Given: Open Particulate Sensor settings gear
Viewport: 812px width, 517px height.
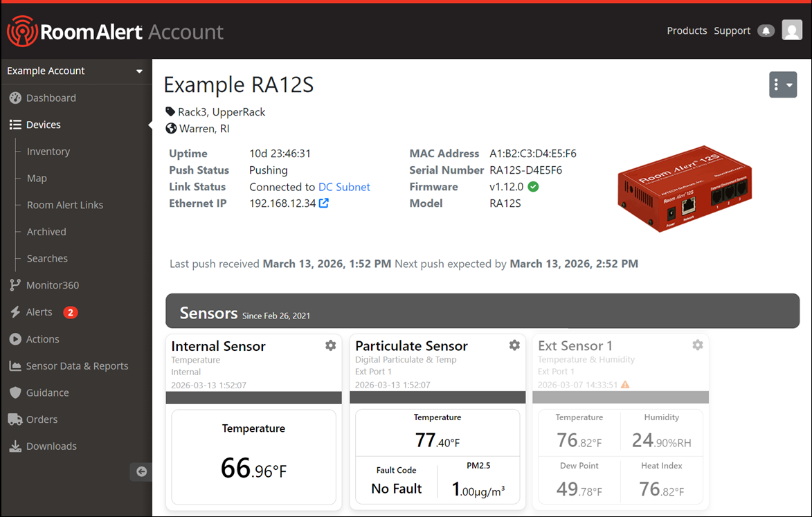Looking at the screenshot, I should [x=514, y=345].
